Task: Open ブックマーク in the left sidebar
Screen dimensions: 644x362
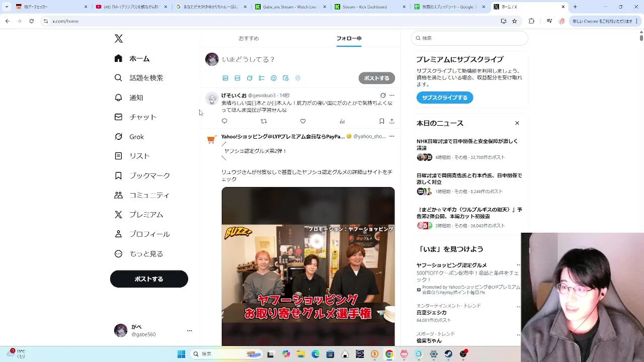Action: pyautogui.click(x=142, y=175)
